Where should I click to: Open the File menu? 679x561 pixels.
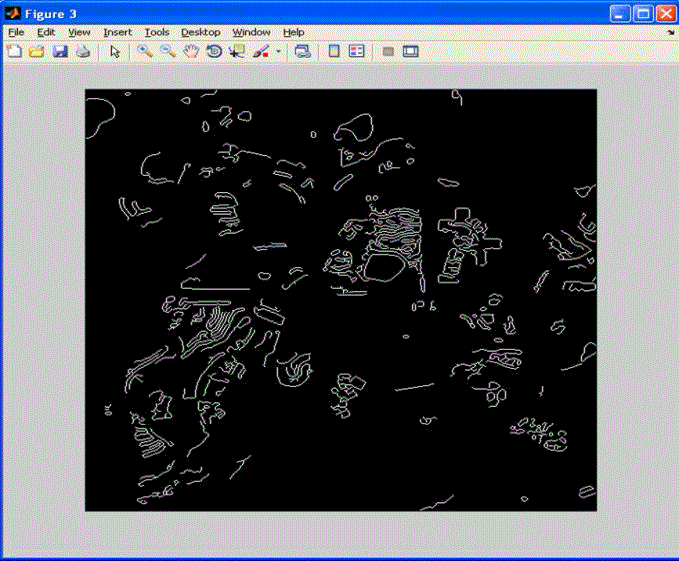pos(16,32)
